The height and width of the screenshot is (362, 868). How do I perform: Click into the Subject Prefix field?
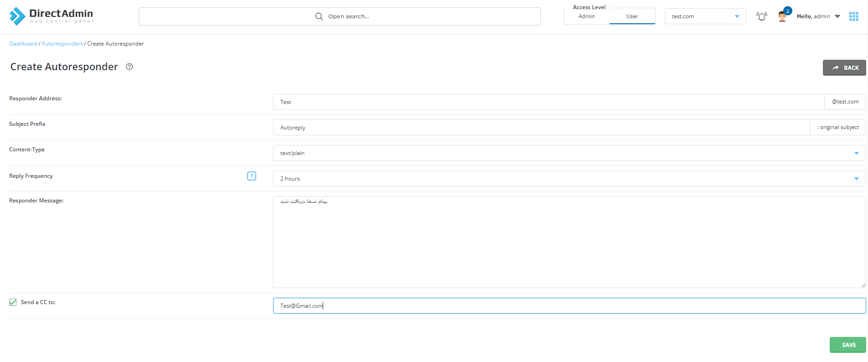(x=541, y=128)
